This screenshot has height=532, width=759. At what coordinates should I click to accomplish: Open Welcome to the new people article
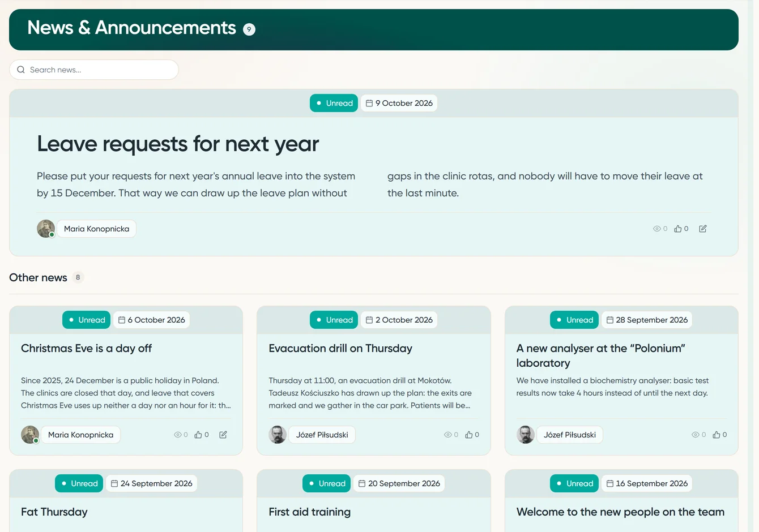pos(620,512)
